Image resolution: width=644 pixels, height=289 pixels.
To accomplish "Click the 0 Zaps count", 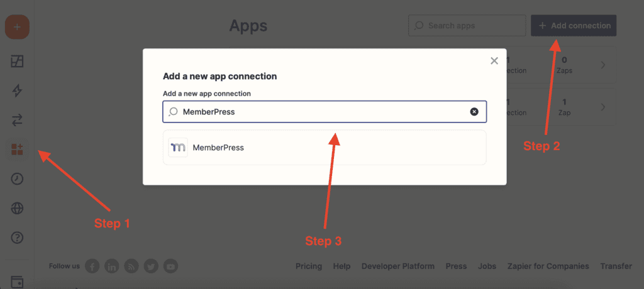I will (x=564, y=65).
